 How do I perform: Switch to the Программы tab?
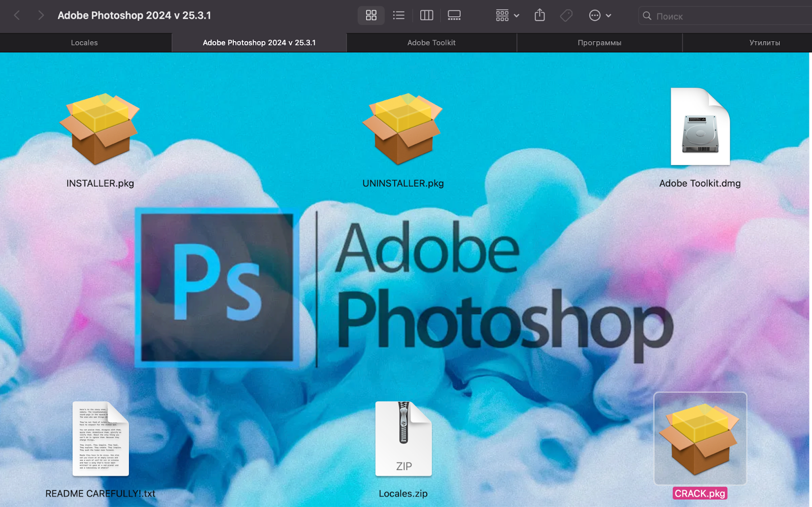pos(599,43)
